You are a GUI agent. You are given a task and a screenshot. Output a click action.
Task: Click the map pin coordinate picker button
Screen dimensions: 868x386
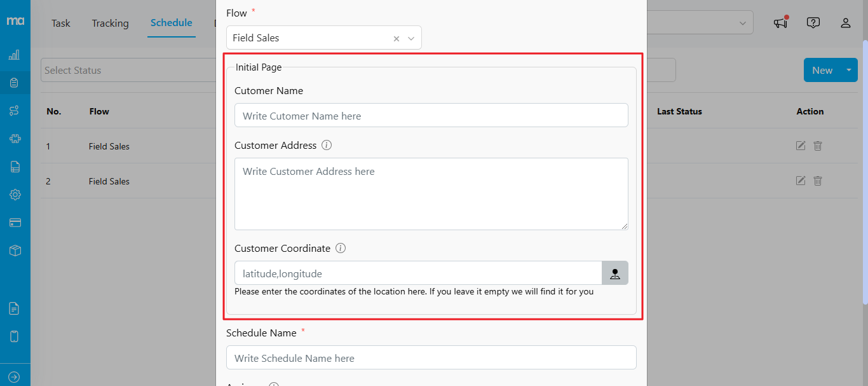[x=614, y=273]
